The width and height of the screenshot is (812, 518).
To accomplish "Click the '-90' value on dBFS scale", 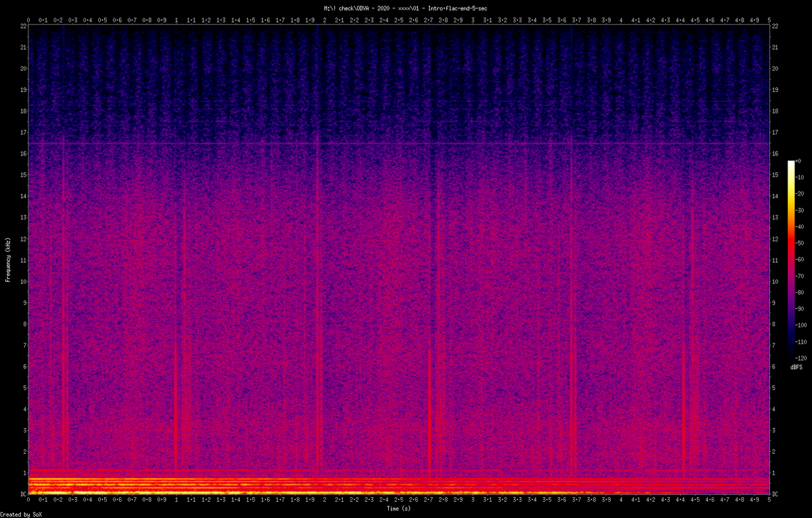I will tap(800, 308).
